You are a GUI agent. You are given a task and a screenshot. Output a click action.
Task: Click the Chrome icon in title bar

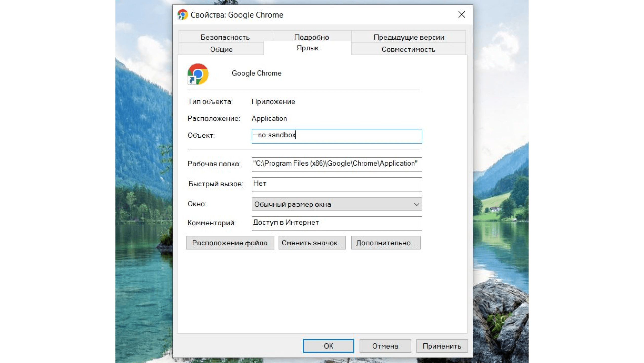tap(182, 15)
